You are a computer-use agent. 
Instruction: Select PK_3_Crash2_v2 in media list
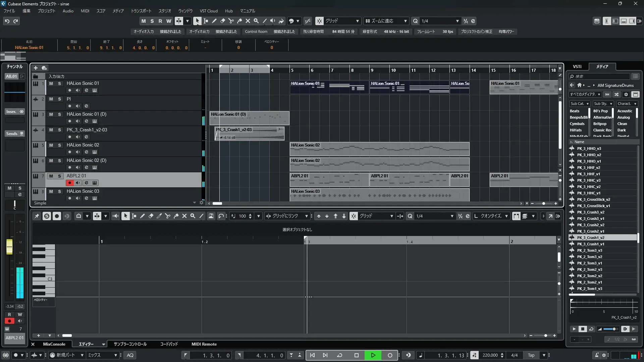[591, 225]
